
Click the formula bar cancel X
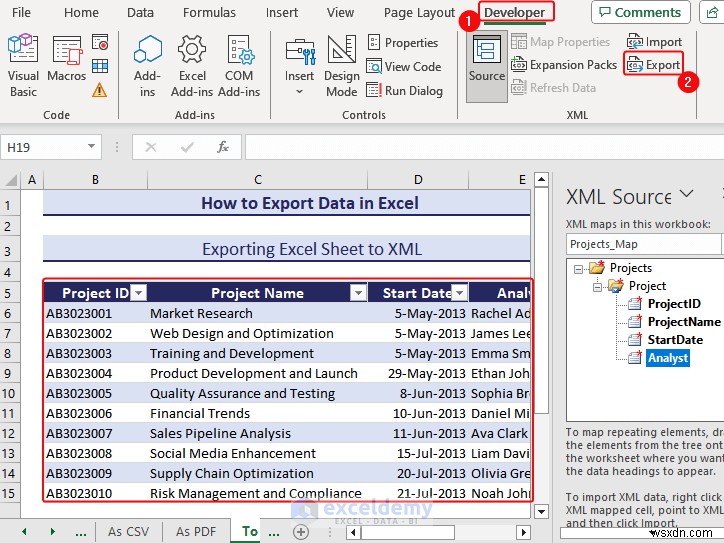point(151,147)
